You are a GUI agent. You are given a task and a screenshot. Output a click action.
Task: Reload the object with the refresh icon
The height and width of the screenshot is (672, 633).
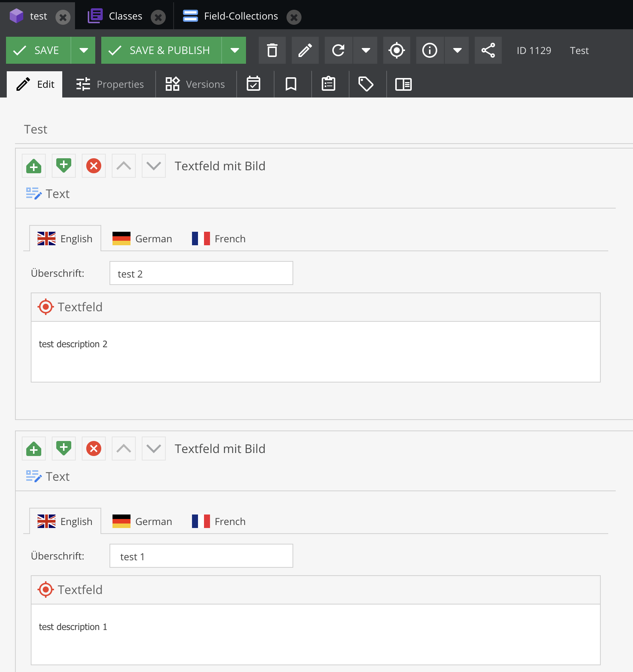338,50
